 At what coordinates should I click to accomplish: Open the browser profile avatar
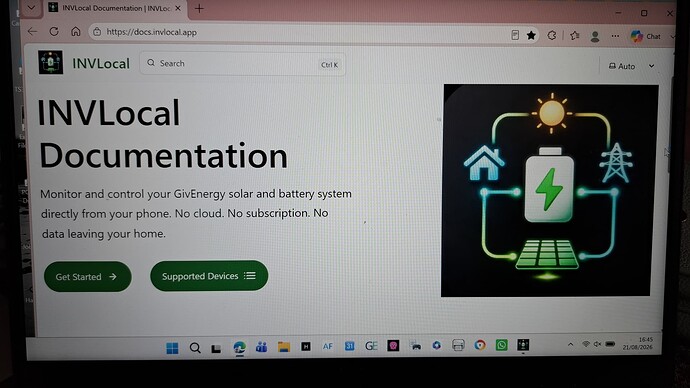tap(595, 37)
